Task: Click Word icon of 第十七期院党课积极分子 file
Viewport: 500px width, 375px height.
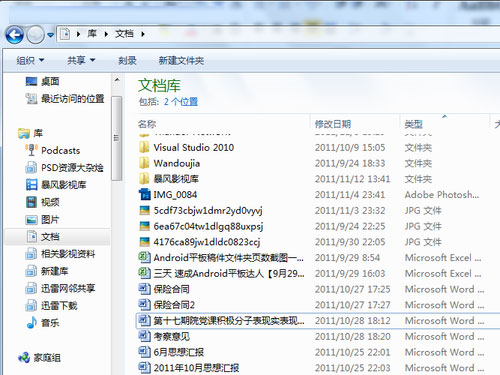Action: click(145, 321)
